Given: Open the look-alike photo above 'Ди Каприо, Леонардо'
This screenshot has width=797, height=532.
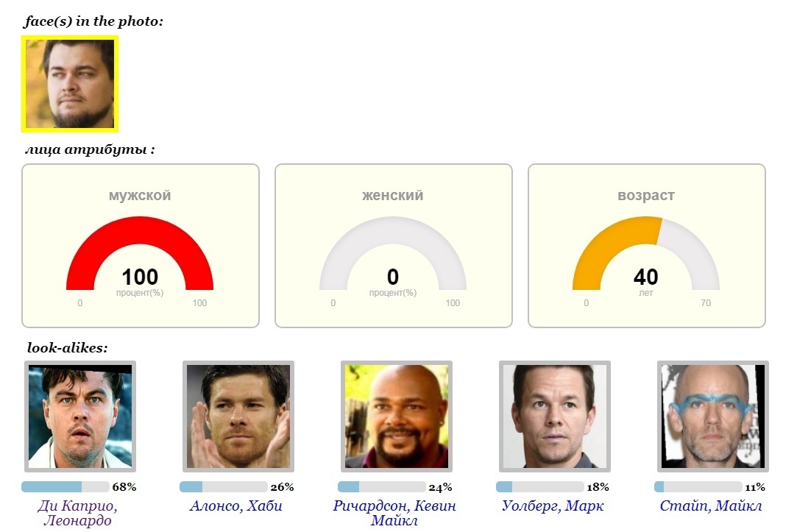Looking at the screenshot, I should [80, 416].
